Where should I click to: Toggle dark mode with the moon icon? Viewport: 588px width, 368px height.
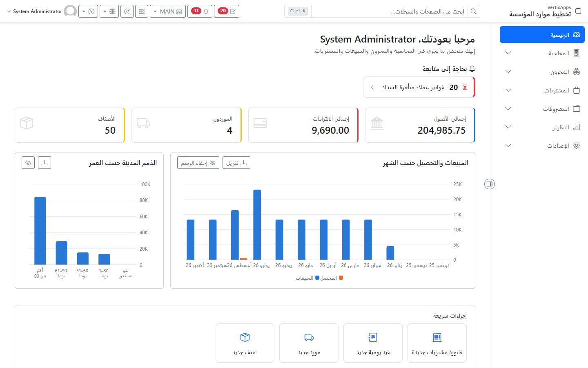click(x=127, y=11)
